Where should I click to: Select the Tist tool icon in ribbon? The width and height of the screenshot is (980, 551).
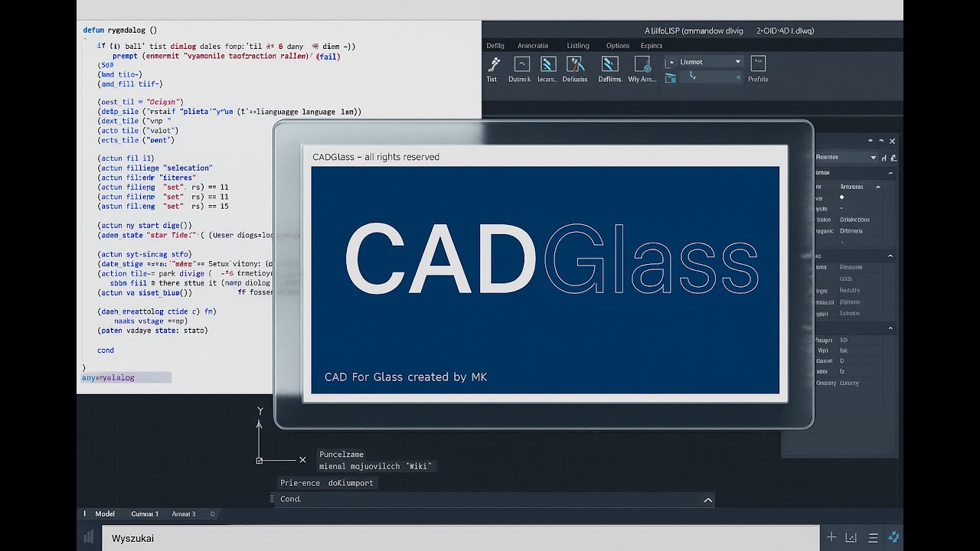[495, 64]
